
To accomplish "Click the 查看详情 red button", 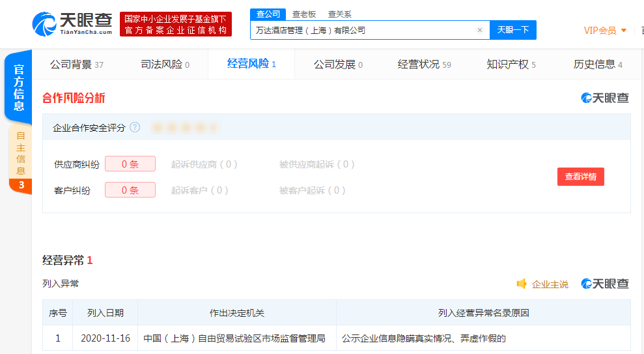I will coord(580,177).
